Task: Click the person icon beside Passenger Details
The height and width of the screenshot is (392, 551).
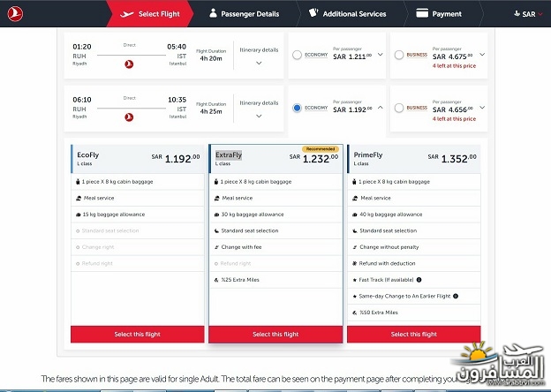Action: pyautogui.click(x=213, y=13)
